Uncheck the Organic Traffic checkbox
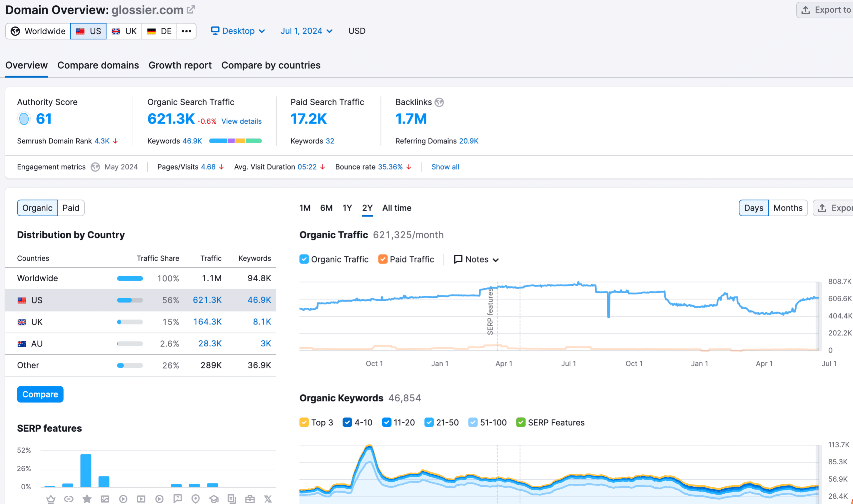 (304, 259)
